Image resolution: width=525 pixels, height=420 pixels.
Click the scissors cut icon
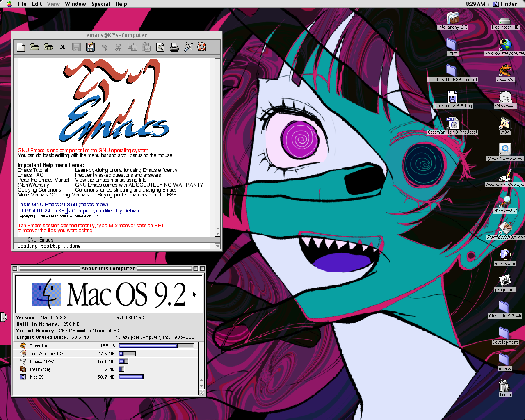(x=118, y=47)
